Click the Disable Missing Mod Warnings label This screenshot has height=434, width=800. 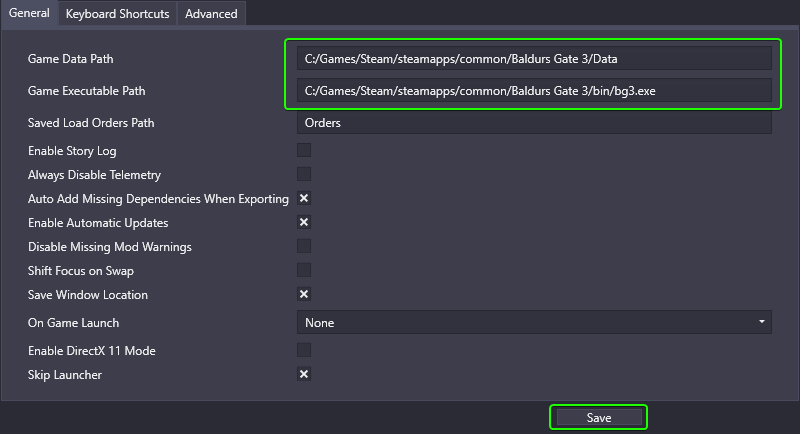(110, 247)
